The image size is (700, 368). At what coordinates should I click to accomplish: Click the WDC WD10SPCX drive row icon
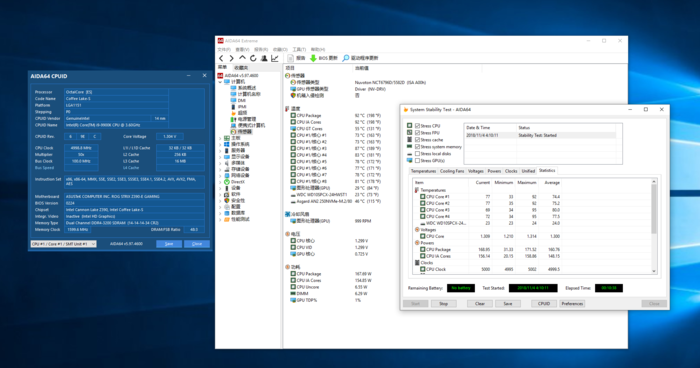[293, 195]
